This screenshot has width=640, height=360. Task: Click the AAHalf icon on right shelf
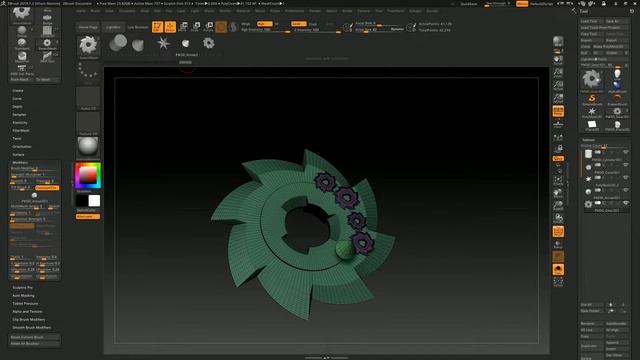click(x=558, y=99)
